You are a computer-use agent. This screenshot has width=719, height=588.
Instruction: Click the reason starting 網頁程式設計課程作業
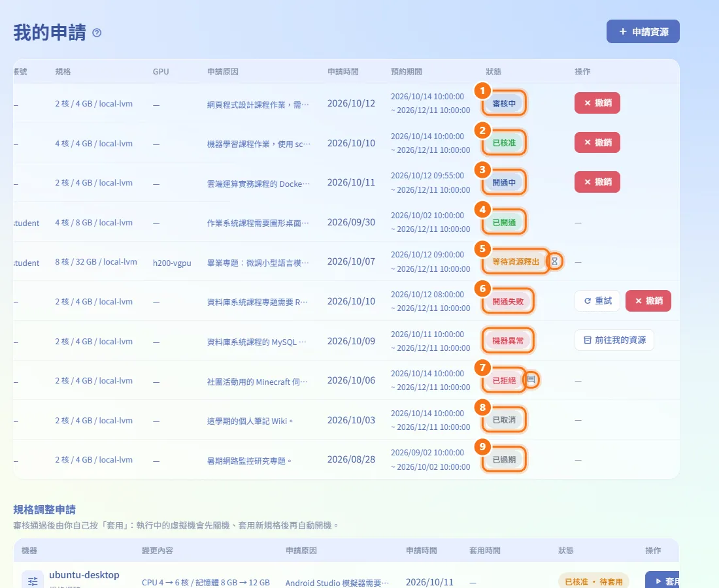258,105
